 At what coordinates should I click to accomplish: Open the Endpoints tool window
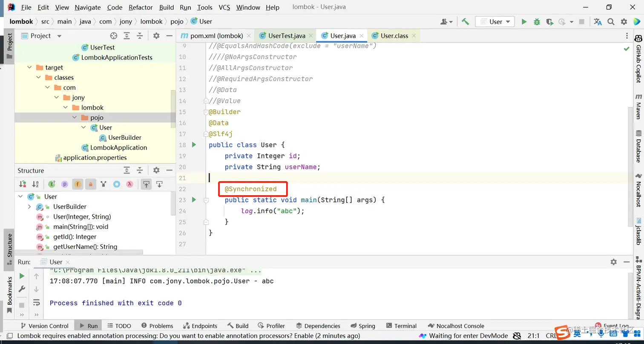[x=200, y=326]
